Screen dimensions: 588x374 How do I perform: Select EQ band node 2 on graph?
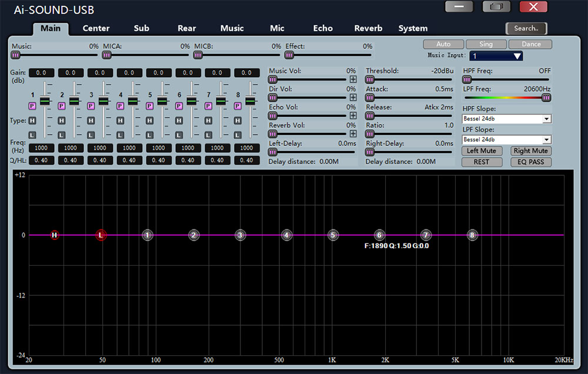click(x=194, y=235)
